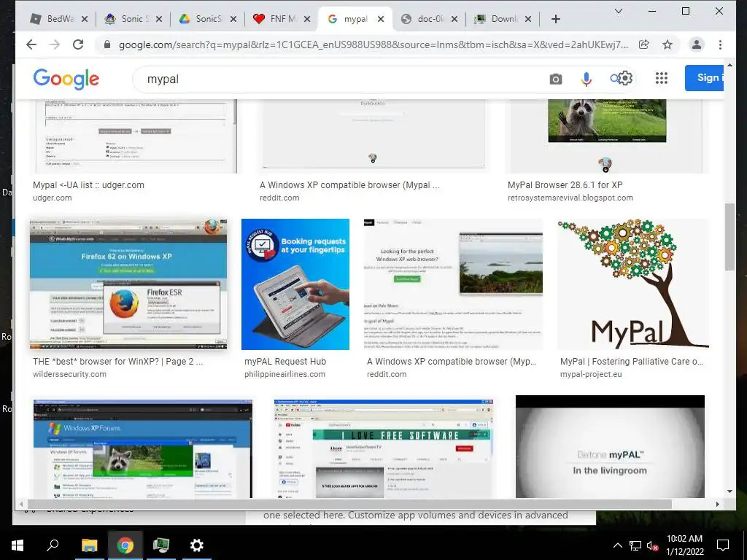Open the Chrome profile menu
Viewport: 747px width, 560px height.
click(x=697, y=44)
